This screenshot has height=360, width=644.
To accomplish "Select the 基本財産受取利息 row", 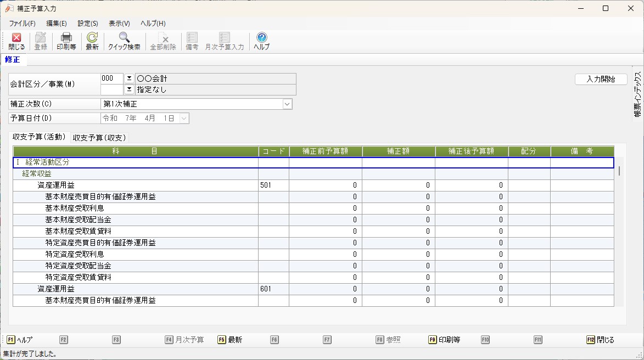I will tap(75, 209).
